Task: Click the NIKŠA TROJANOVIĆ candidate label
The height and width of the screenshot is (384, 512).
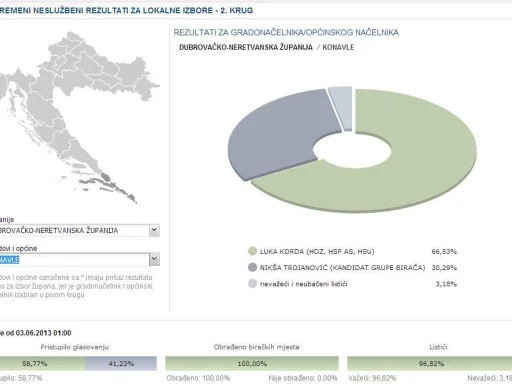Action: pos(342,268)
